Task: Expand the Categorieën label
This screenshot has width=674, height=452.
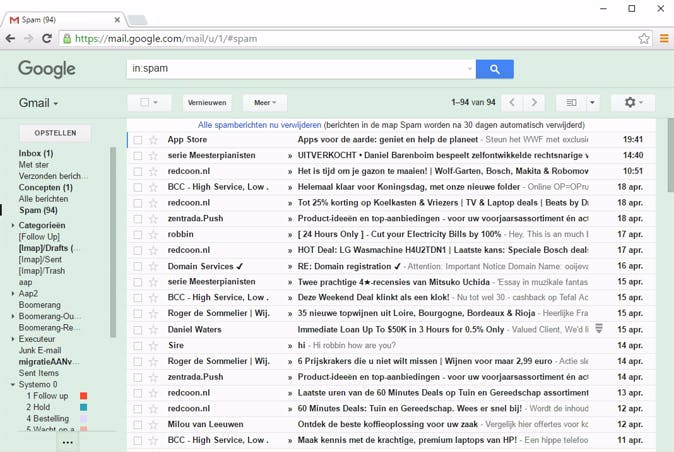Action: (x=12, y=225)
